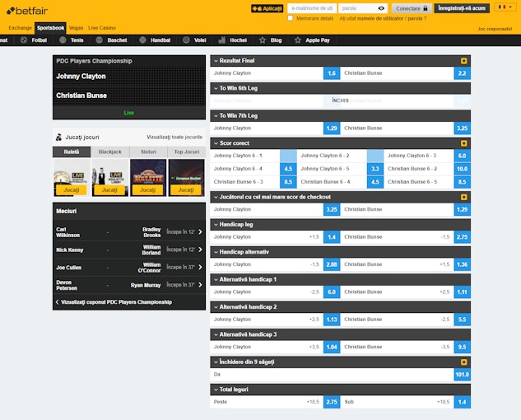Click the yellow icon in Scor corect header
The height and width of the screenshot is (420, 521).
tap(464, 143)
